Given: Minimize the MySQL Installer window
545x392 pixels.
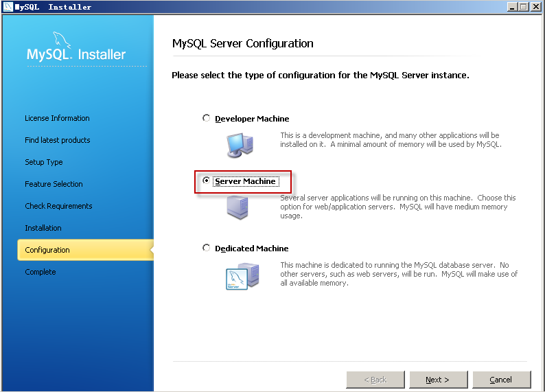Looking at the screenshot, I should 512,7.
